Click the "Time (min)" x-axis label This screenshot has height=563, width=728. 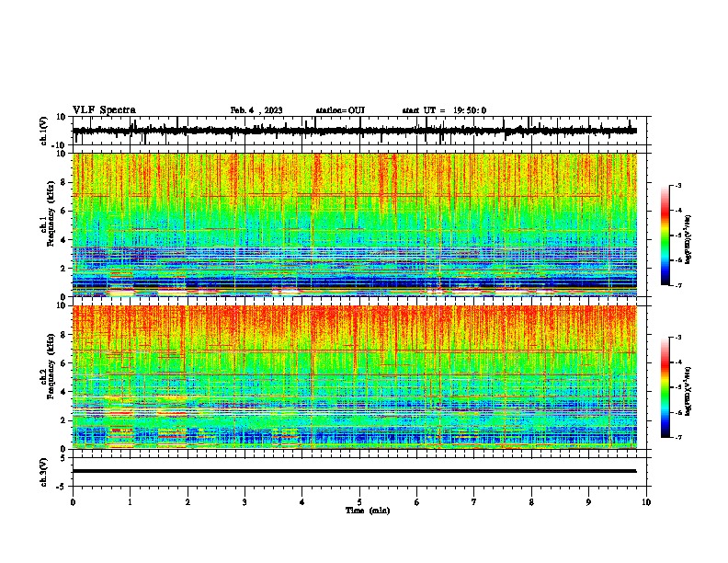click(368, 511)
